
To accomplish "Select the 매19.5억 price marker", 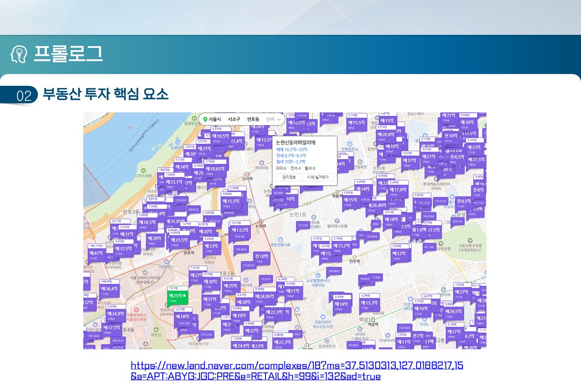I will [x=220, y=137].
